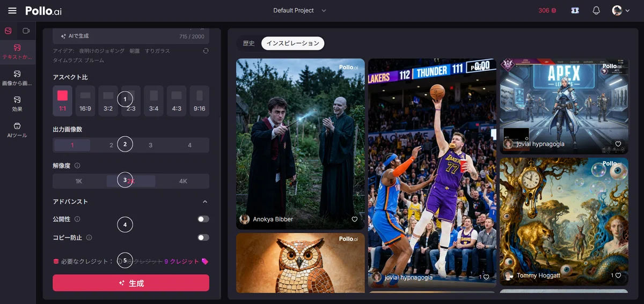Click the info icon next to 解像度
The width and height of the screenshot is (644, 304).
(x=77, y=166)
